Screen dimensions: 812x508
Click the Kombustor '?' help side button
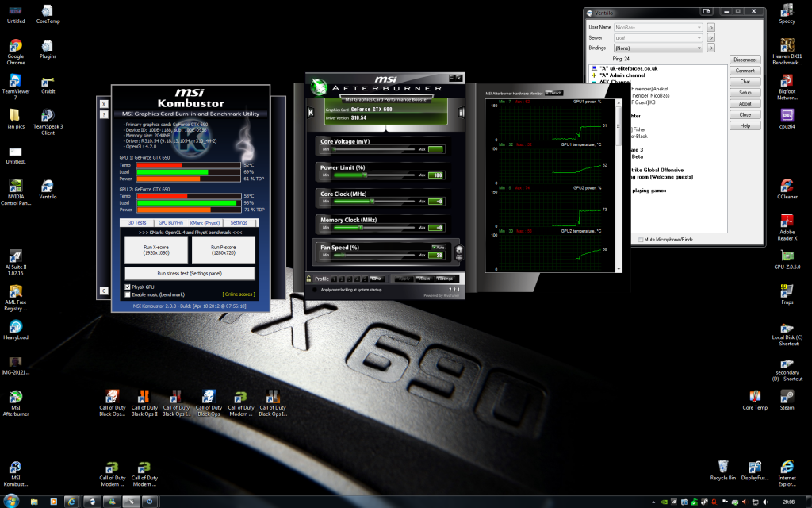(x=104, y=114)
